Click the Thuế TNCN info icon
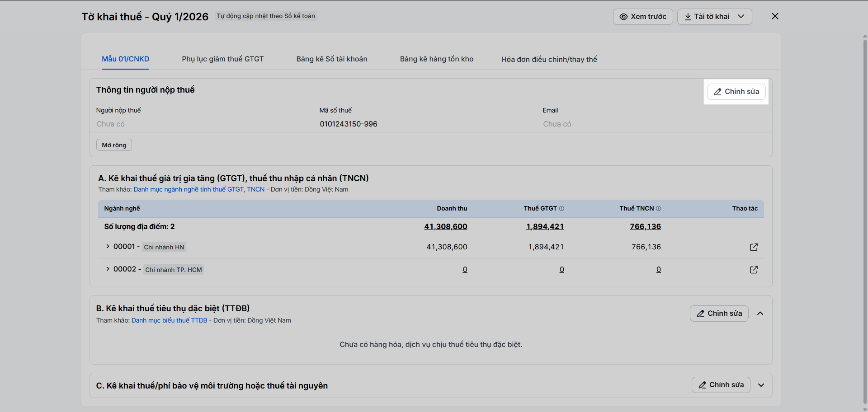Image resolution: width=868 pixels, height=412 pixels. tap(658, 209)
